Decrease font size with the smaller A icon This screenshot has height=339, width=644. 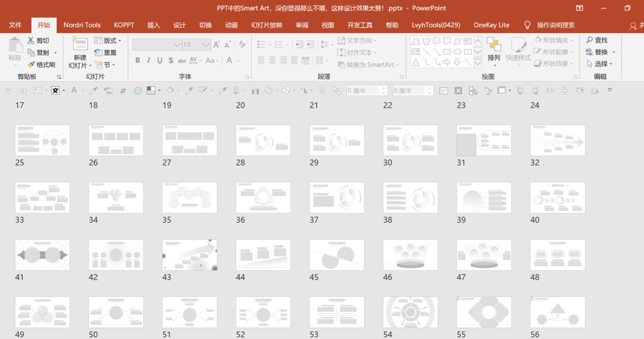(x=227, y=45)
